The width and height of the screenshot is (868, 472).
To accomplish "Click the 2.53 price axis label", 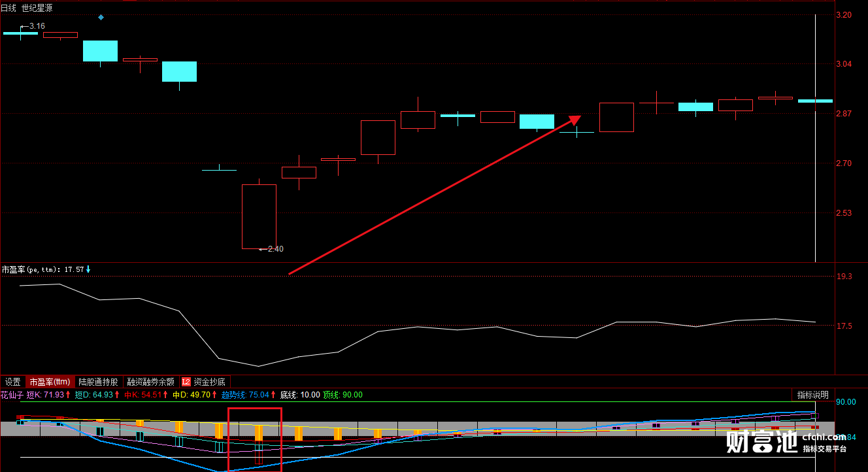I will 844,213.
